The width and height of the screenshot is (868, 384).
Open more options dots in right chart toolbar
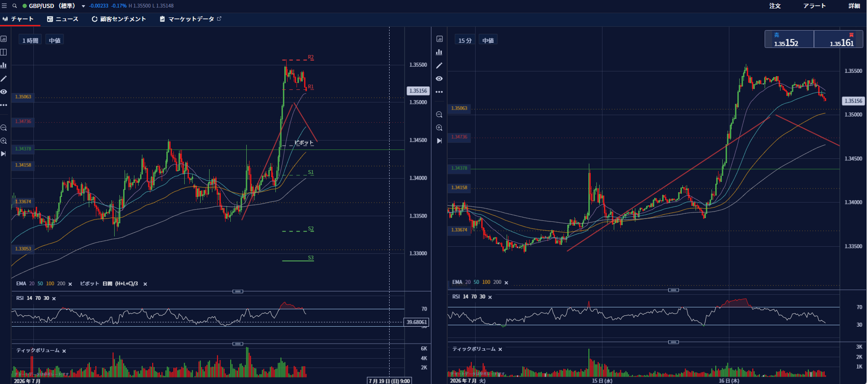tap(439, 92)
